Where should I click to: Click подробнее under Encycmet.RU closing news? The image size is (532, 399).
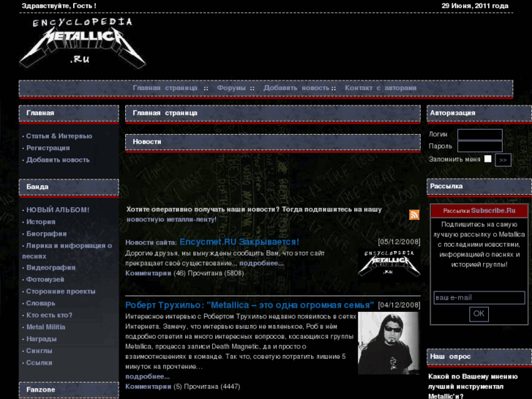(261, 263)
